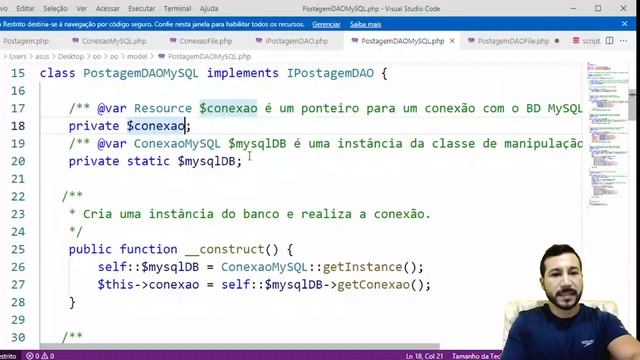640x360 pixels.
Task: Open the editor more actions menu
Action: pyautogui.click(x=623, y=41)
